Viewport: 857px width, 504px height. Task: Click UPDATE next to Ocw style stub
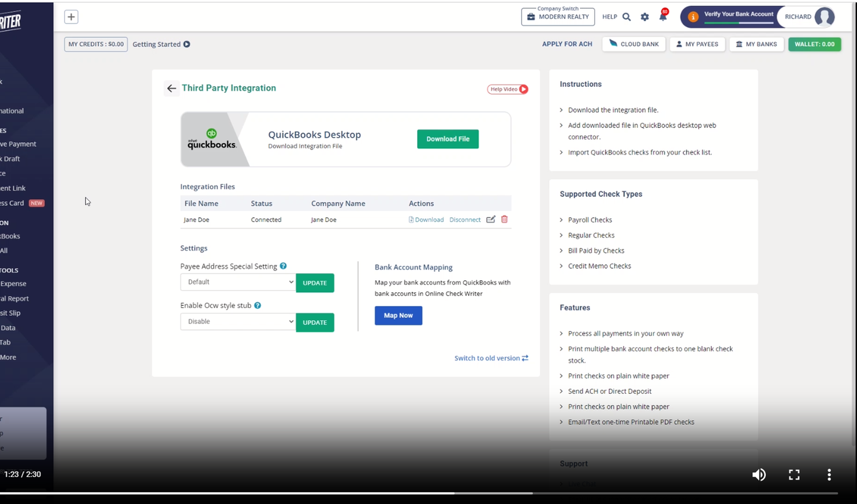coord(315,322)
